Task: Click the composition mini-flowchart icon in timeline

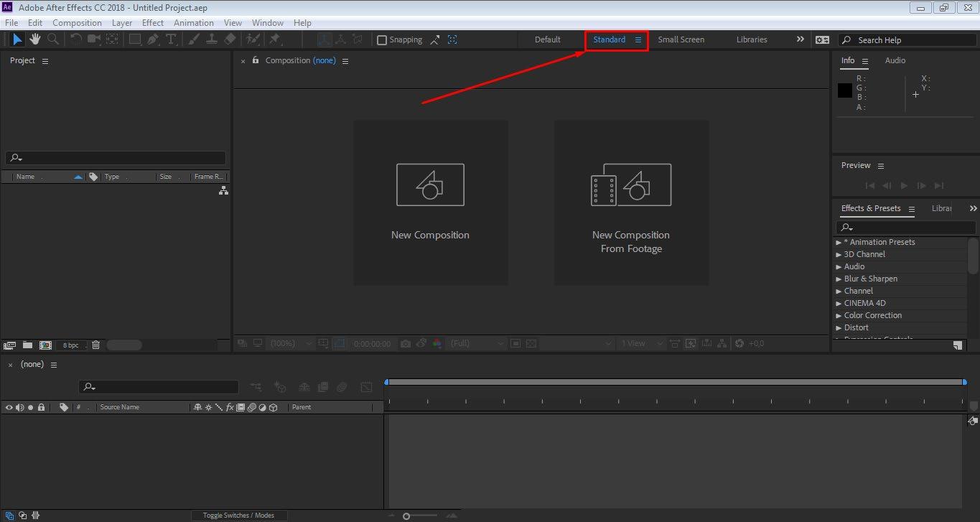Action: click(x=256, y=387)
